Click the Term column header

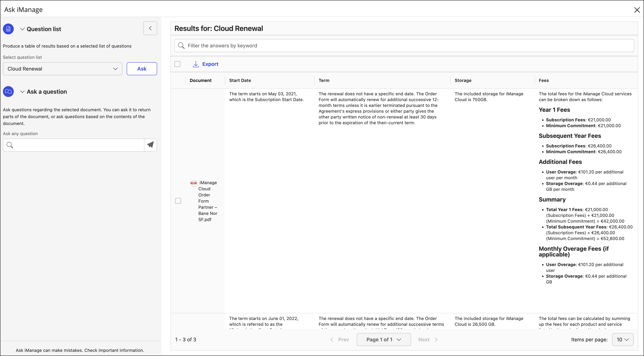[324, 80]
